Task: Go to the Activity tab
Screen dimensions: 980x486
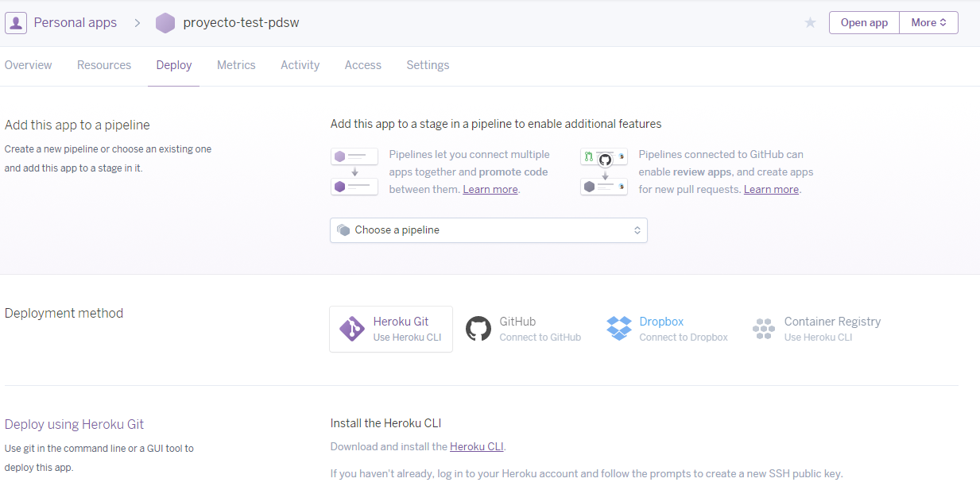Action: [x=300, y=65]
